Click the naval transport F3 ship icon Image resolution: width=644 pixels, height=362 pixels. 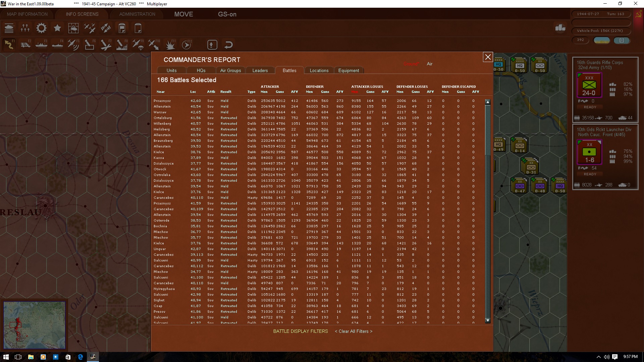tap(41, 45)
